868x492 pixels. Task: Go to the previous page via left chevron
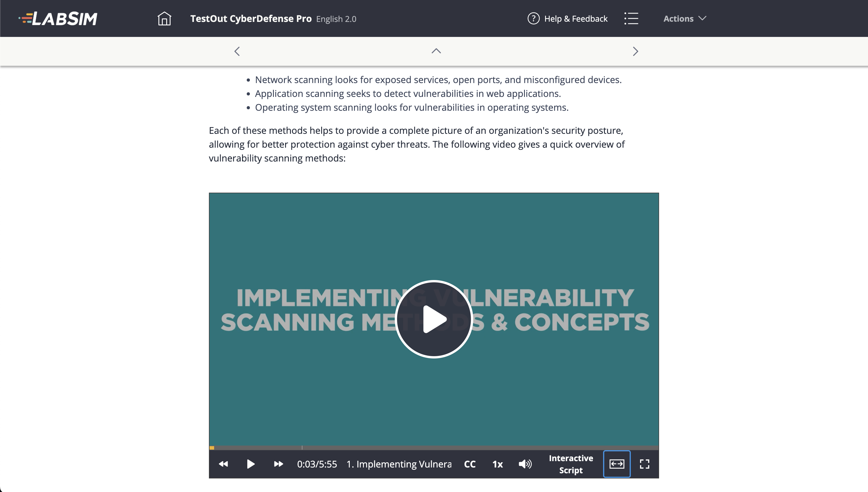point(237,51)
